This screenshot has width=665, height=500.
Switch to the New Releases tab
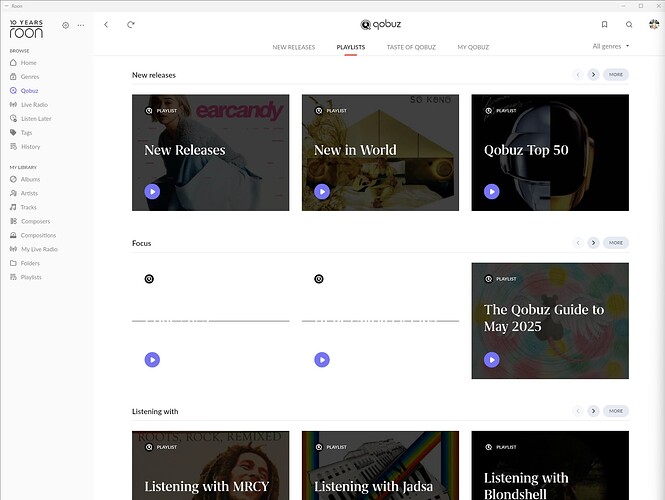(x=293, y=47)
